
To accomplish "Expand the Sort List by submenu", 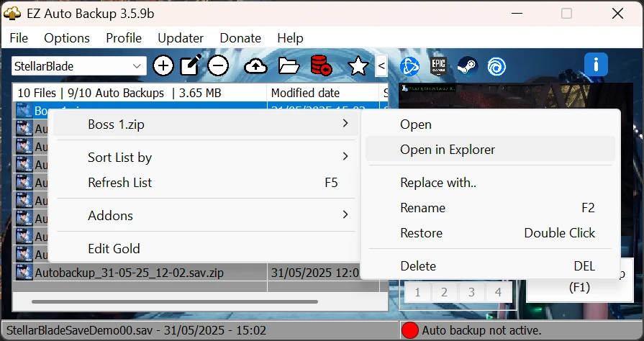I will point(205,158).
